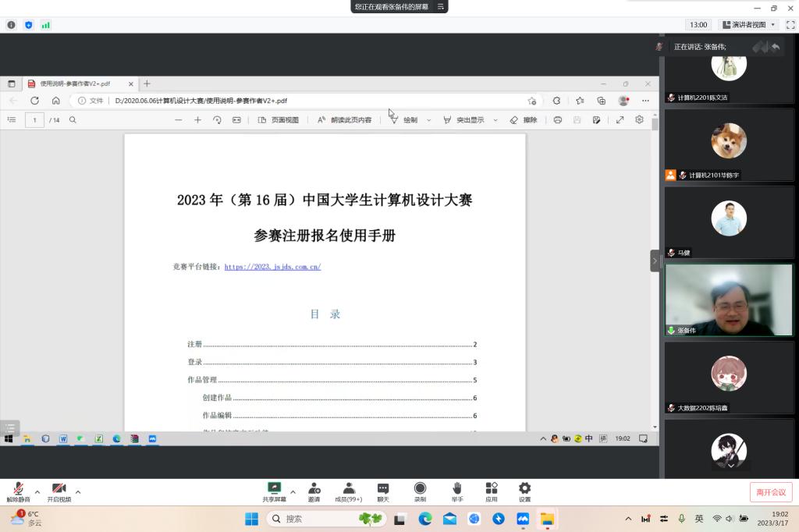Screen dimensions: 799x532
Task: Enter full screen via top-right icon
Action: [x=790, y=25]
